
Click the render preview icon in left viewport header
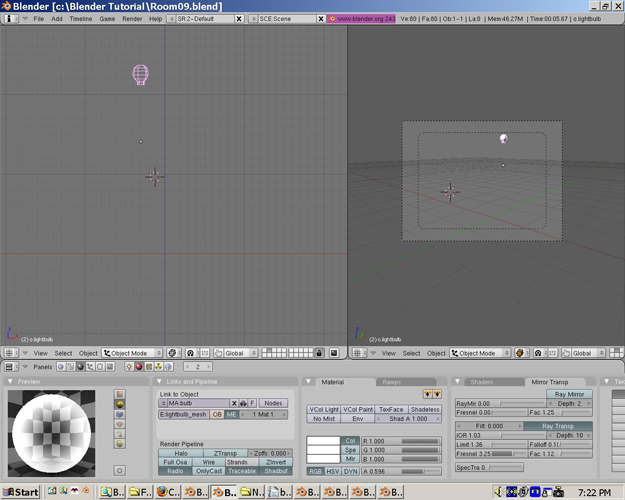(334, 353)
